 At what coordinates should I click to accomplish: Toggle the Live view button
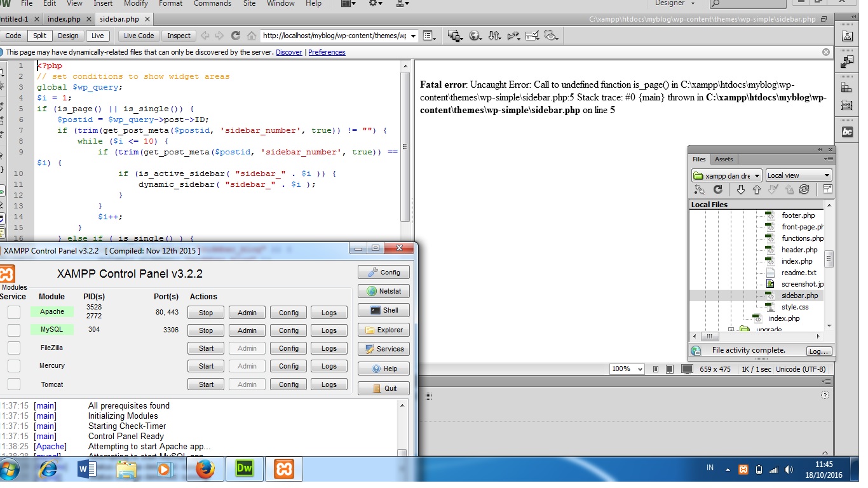pyautogui.click(x=97, y=36)
